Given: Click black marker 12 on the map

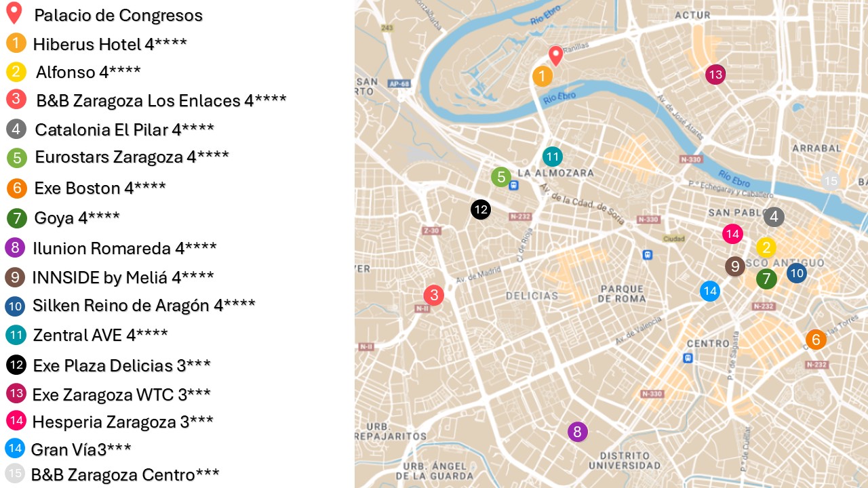Looking at the screenshot, I should [x=481, y=209].
